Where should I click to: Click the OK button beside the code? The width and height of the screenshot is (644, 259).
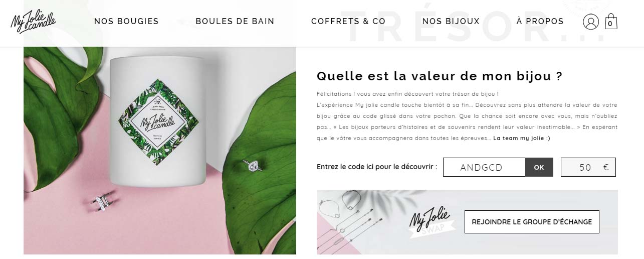(539, 167)
